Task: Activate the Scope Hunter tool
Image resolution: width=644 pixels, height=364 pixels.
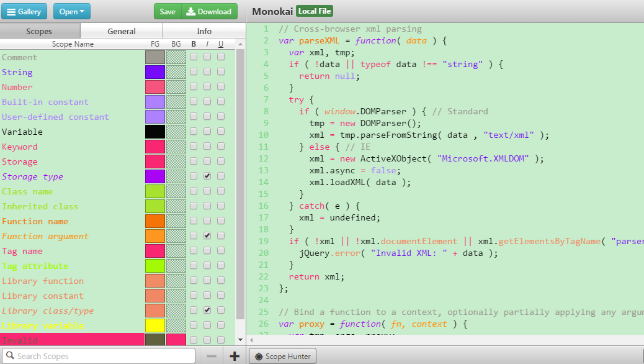Action: click(282, 356)
